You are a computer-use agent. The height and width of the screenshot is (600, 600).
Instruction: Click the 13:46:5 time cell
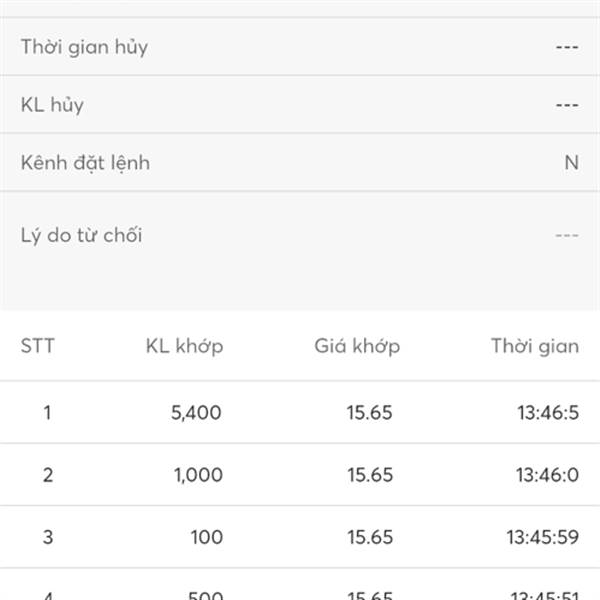[548, 413]
